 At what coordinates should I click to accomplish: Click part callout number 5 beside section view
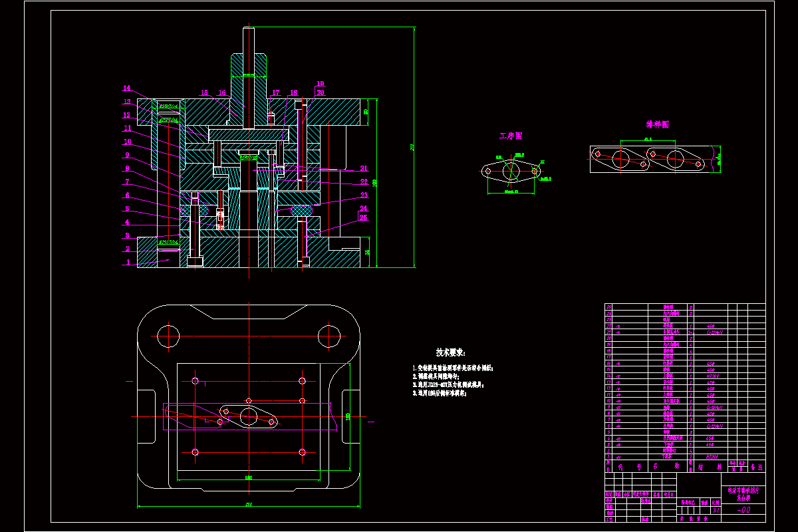[126, 209]
